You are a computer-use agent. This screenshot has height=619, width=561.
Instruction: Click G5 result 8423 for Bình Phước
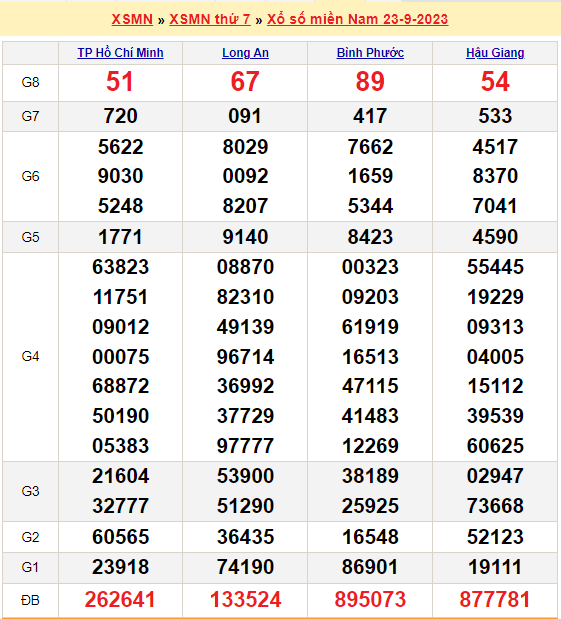click(370, 237)
